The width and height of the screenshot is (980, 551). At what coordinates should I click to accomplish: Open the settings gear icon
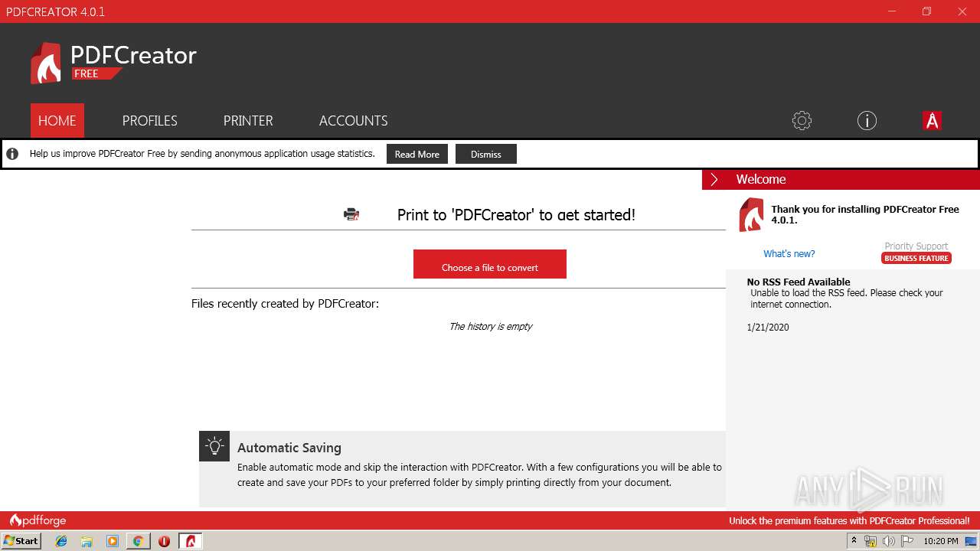click(802, 120)
